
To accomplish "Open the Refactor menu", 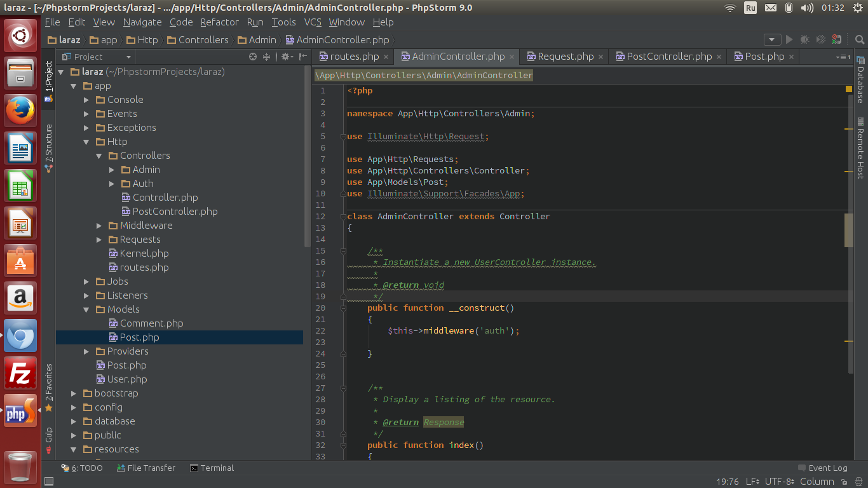I will tap(219, 22).
